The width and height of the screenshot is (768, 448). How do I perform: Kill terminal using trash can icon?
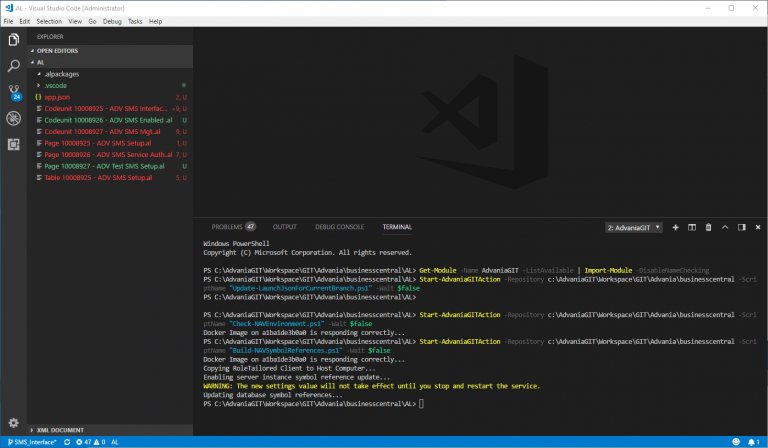point(708,227)
